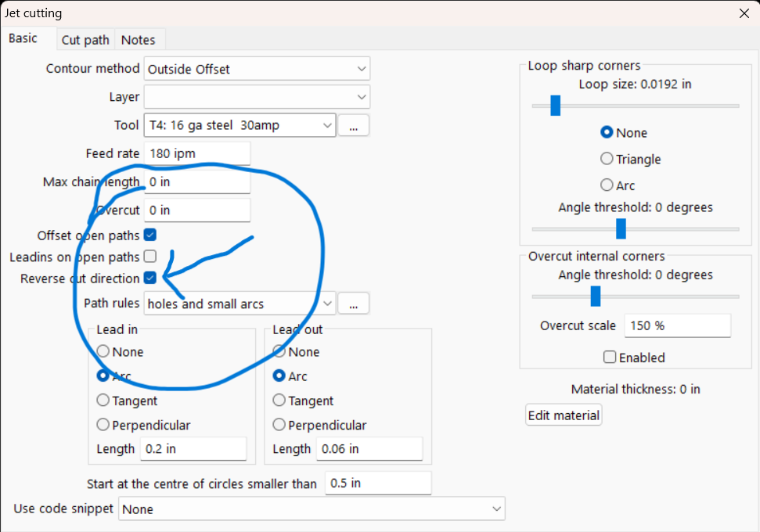Enable Leadins on open paths
The height and width of the screenshot is (532, 760).
(x=150, y=257)
